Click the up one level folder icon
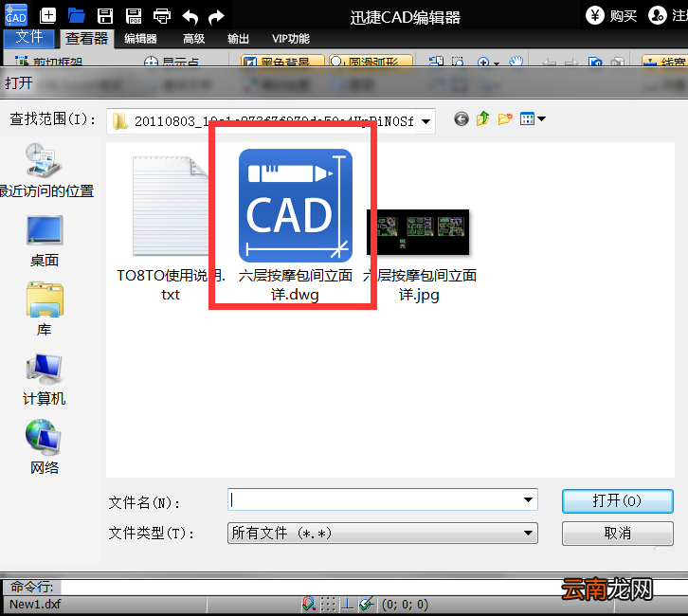688x616 pixels. (483, 118)
